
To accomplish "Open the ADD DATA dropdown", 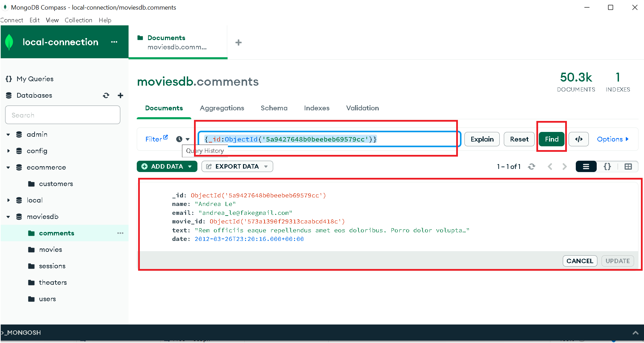I will 167,167.
